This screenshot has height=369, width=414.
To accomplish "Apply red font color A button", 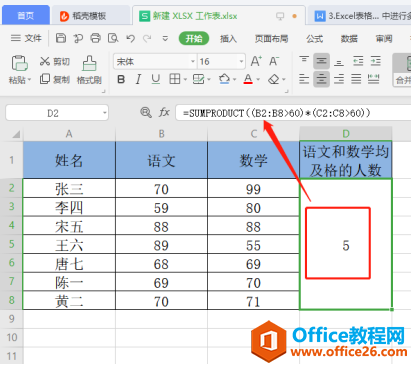I will (x=248, y=79).
